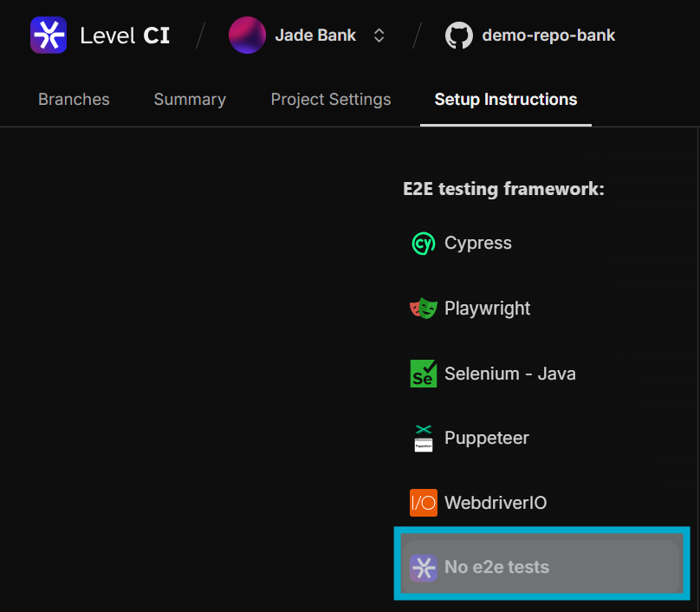Expand the organization switcher chevrons

(379, 36)
